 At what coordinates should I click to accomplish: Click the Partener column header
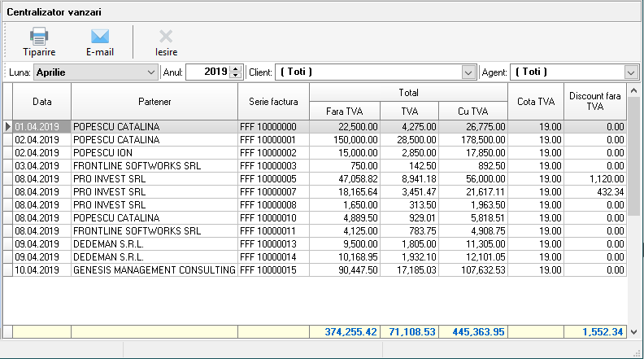point(154,102)
